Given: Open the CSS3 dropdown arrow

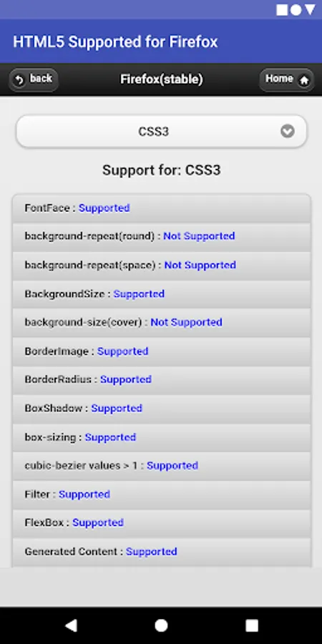Looking at the screenshot, I should 288,132.
